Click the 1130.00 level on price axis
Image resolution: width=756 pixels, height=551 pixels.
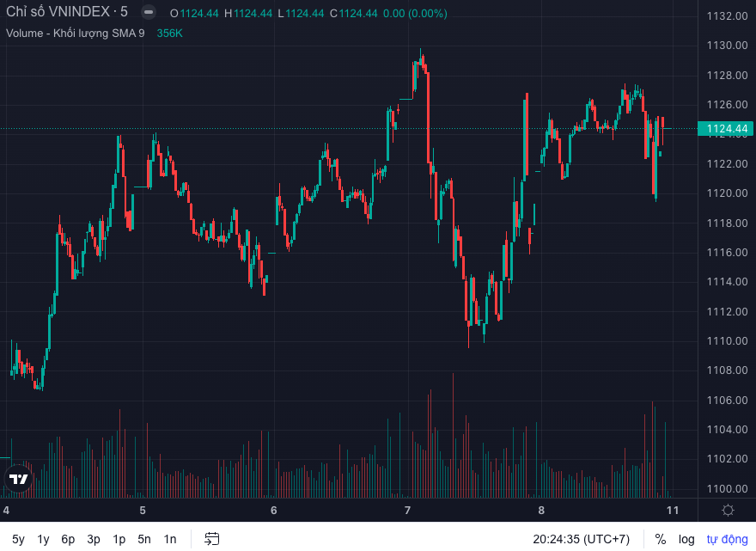[726, 46]
